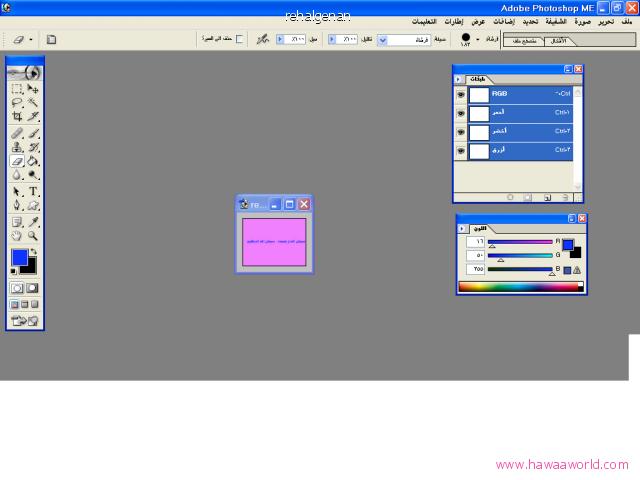
Task: Hide the RGB channel eye icon
Action: click(x=461, y=94)
